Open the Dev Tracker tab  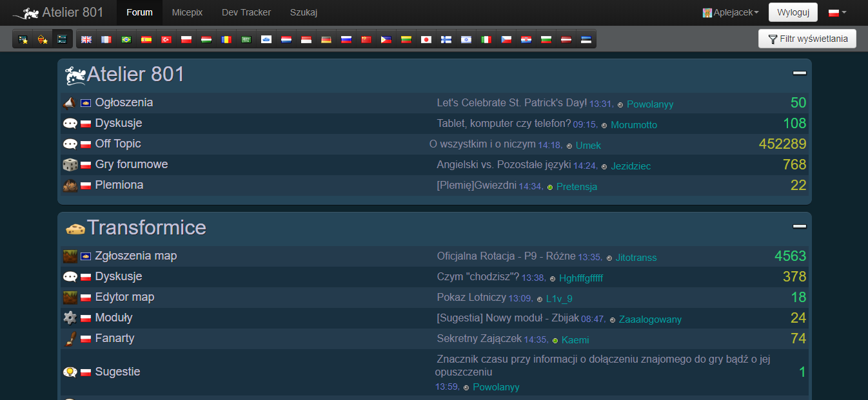246,12
